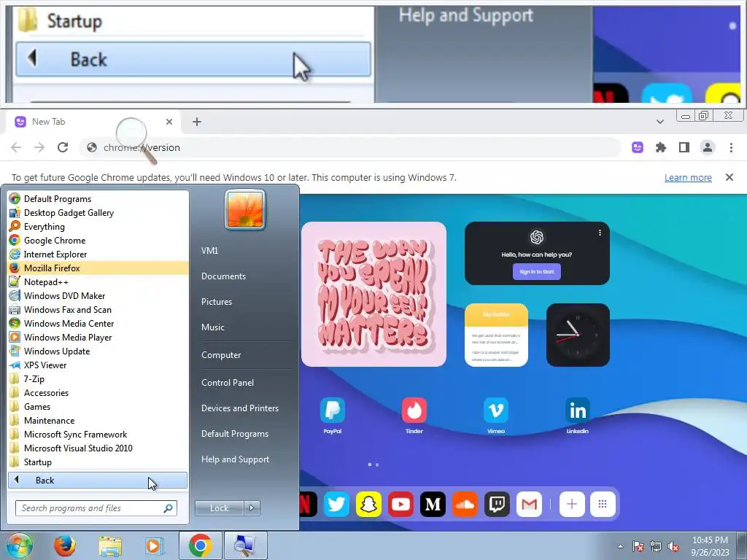Open Chrome tab search dropdown chevron
Image resolution: width=747 pixels, height=560 pixels.
(x=659, y=122)
